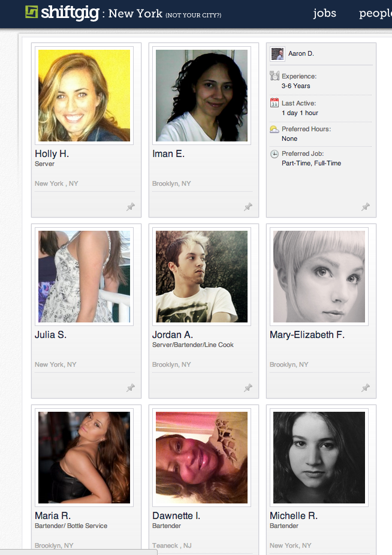Click Mary-Elizabeth F.'s profile photo

319,276
